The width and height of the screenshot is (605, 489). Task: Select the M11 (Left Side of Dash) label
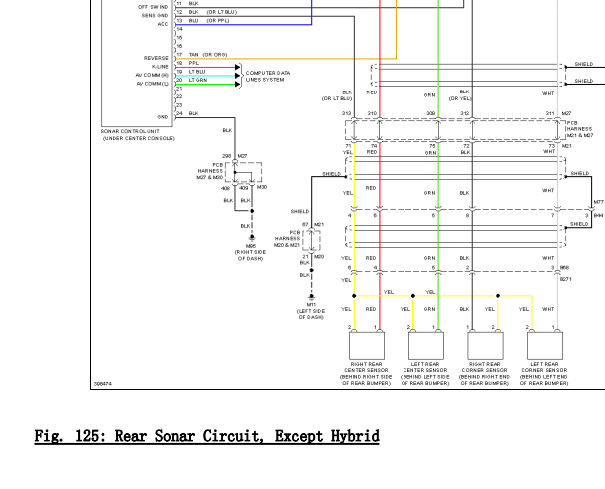coord(311,311)
